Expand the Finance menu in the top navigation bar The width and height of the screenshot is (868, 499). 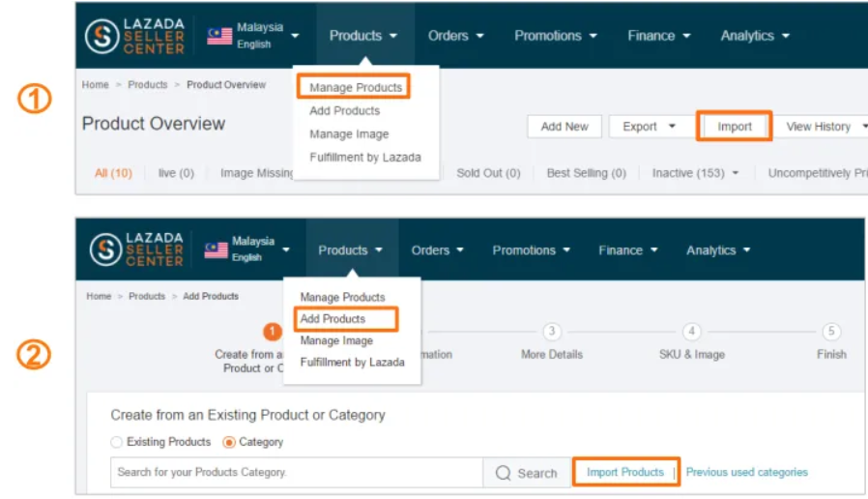point(659,36)
